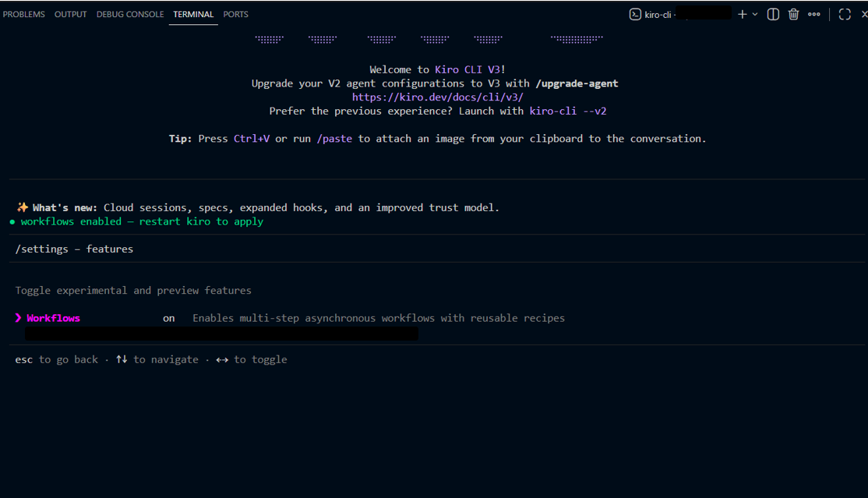Viewport: 868px width, 498px height.
Task: Click the pink chevron beside Workflows
Action: tap(18, 318)
